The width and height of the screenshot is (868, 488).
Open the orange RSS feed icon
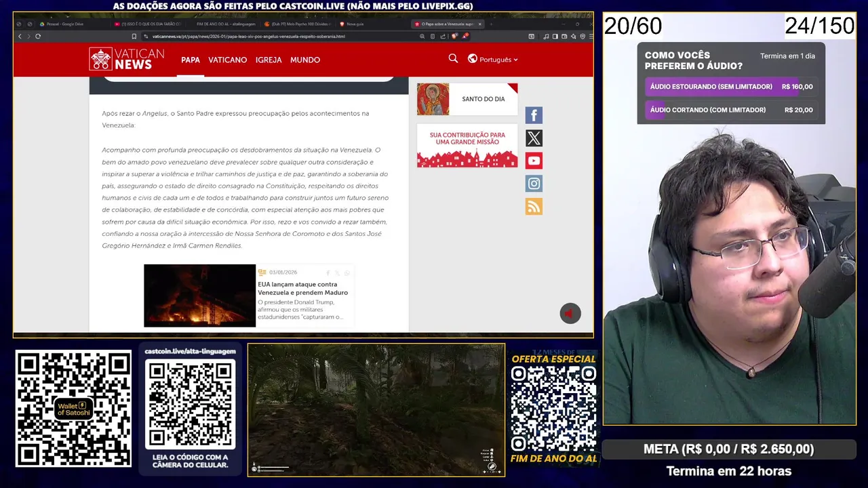click(x=534, y=207)
